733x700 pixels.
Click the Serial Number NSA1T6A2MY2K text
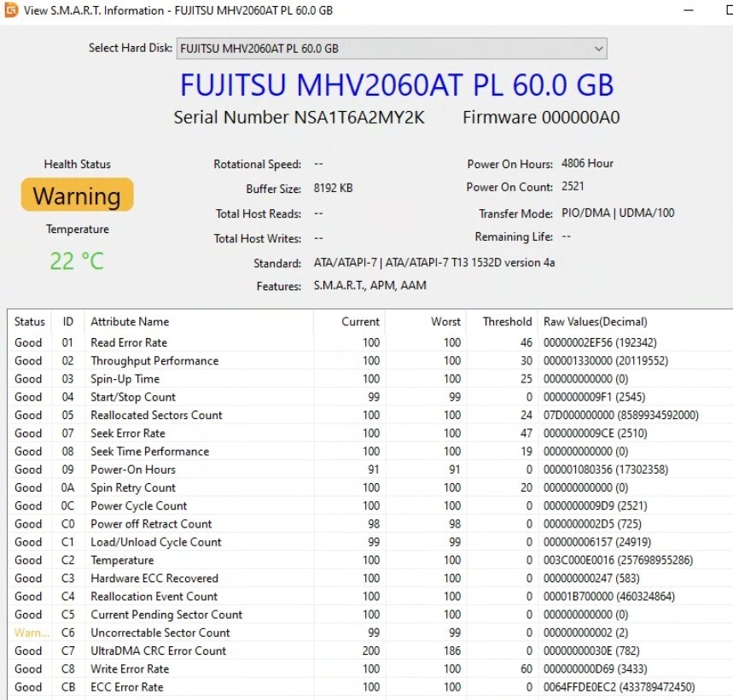[300, 117]
